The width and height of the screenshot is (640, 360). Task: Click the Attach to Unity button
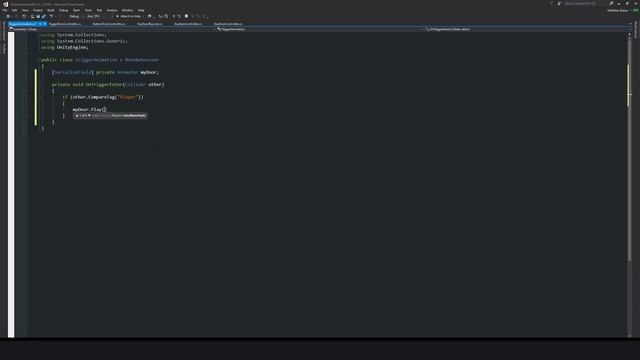pyautogui.click(x=129, y=16)
